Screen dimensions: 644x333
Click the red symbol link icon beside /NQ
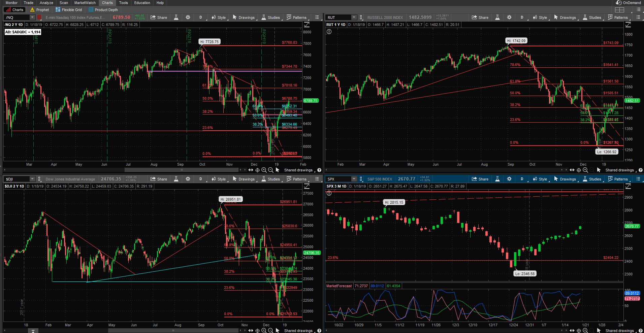[39, 18]
